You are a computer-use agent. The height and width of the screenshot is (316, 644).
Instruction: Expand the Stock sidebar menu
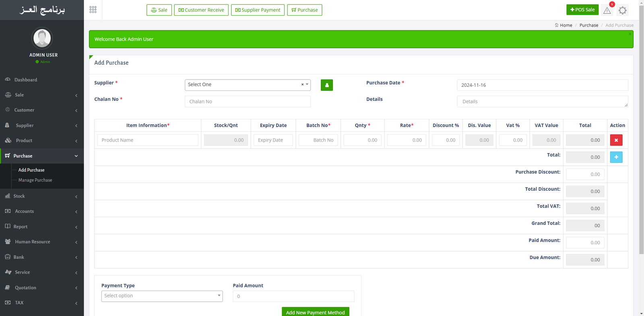42,196
